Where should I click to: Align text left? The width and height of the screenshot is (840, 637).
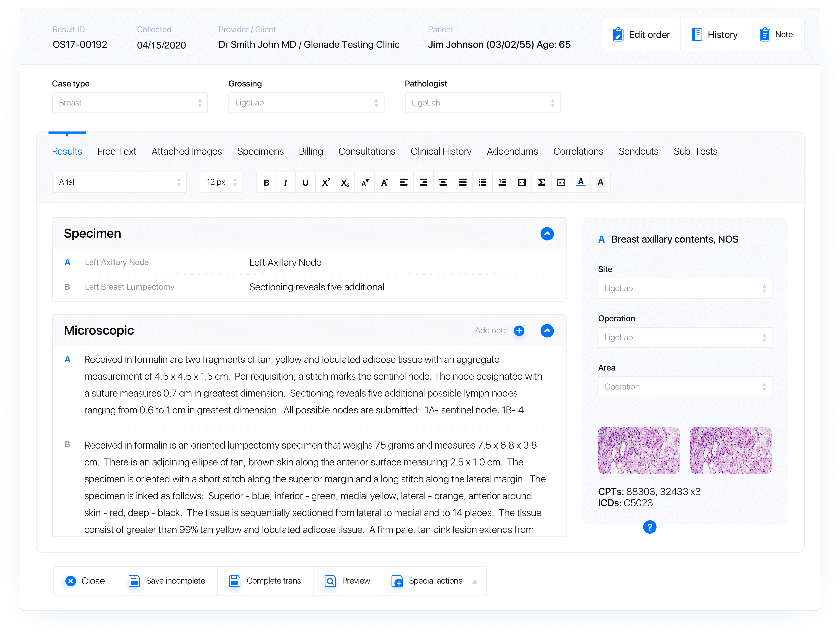[404, 182]
